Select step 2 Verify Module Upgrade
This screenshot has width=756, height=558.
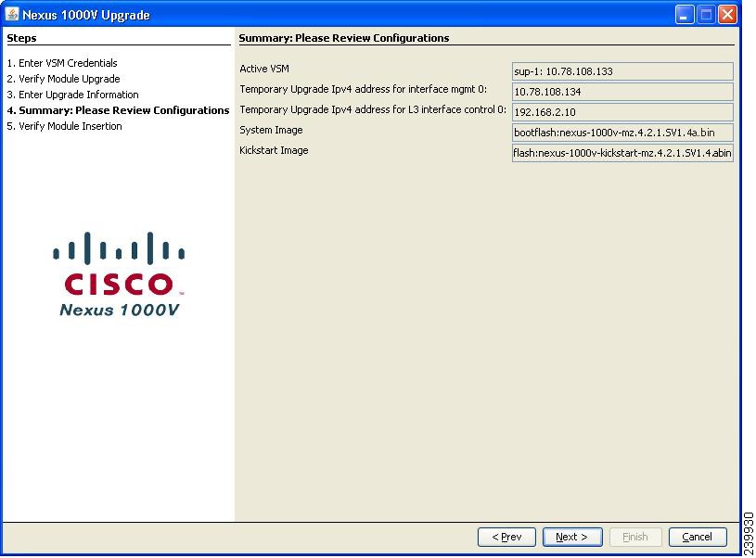64,79
